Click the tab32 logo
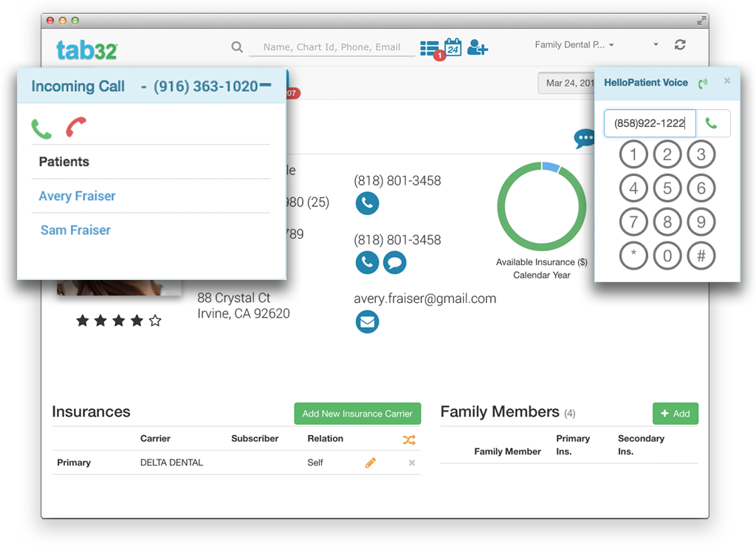The height and width of the screenshot is (554, 756). coord(87,49)
